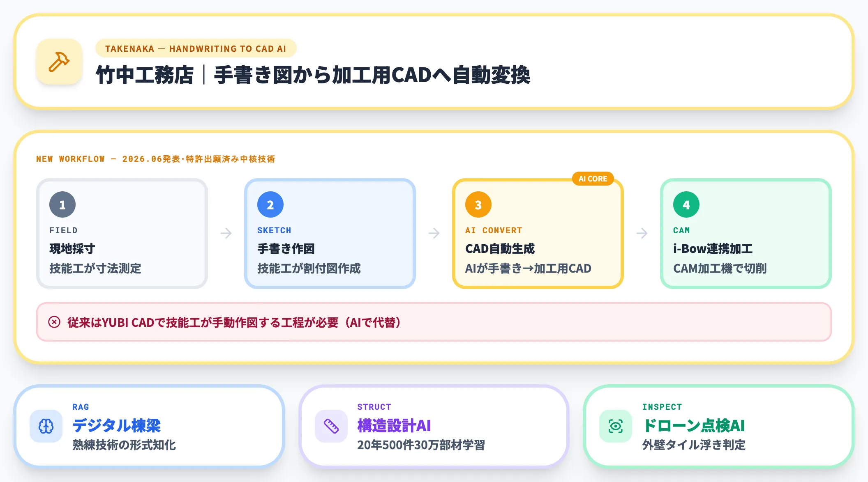Click the hammer icon in the header
Image resolution: width=868 pixels, height=482 pixels.
(x=59, y=62)
